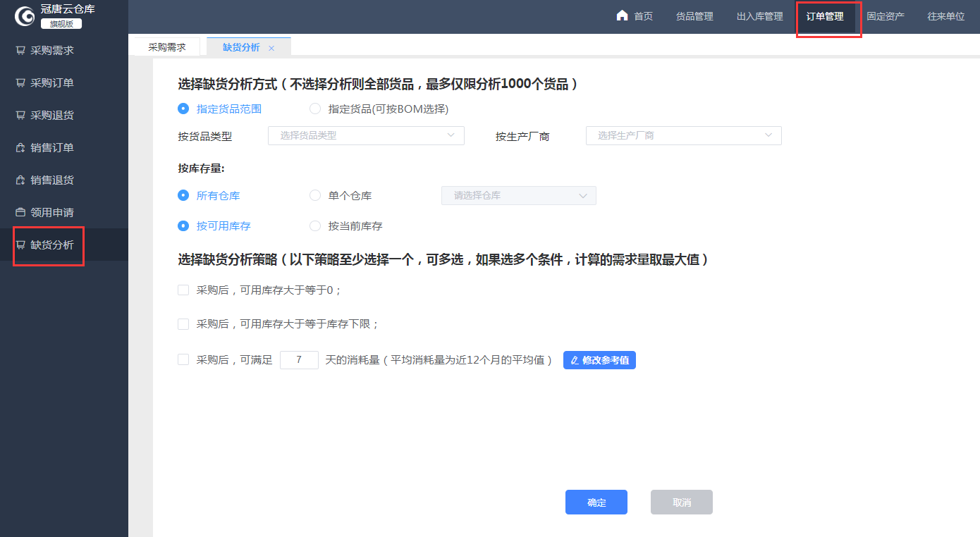Open 出入库管理 in the top menu

click(x=760, y=16)
